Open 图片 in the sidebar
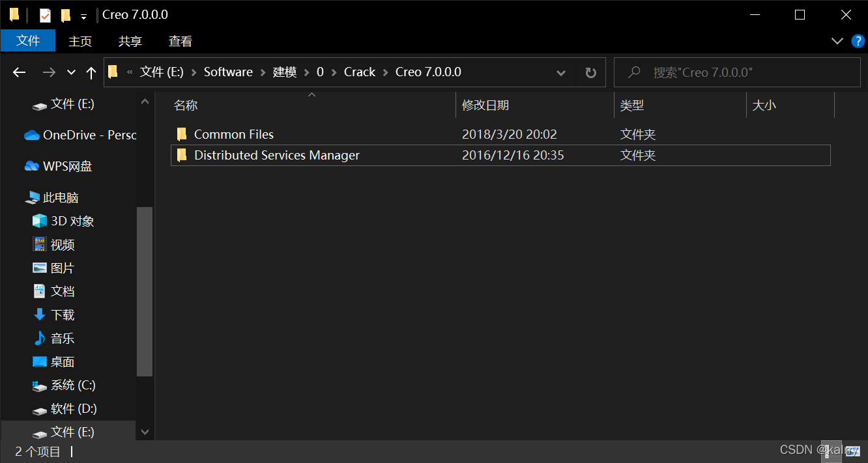The width and height of the screenshot is (868, 463). [53, 268]
